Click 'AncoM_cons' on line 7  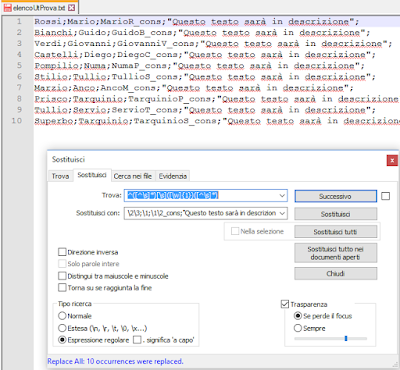[128, 88]
